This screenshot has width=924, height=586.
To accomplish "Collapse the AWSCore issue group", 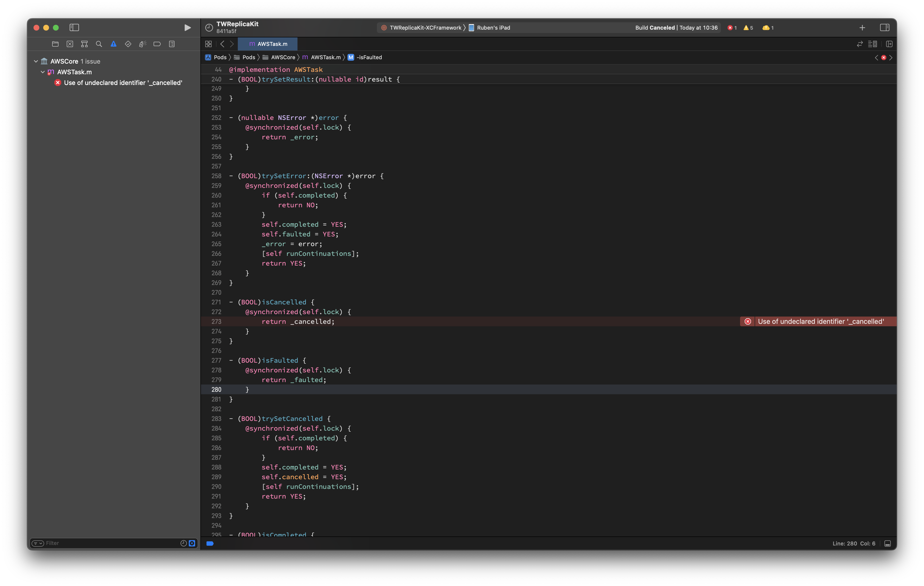I will click(x=36, y=61).
